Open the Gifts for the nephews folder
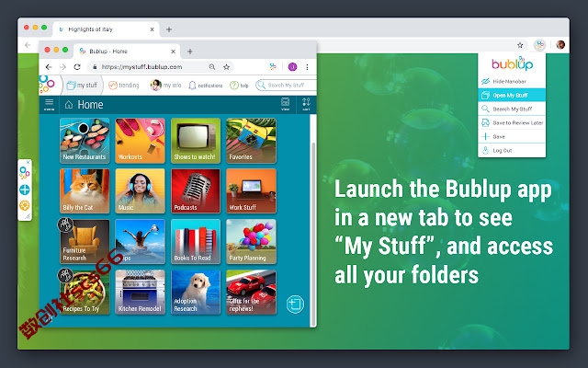This screenshot has height=368, width=588. [251, 293]
